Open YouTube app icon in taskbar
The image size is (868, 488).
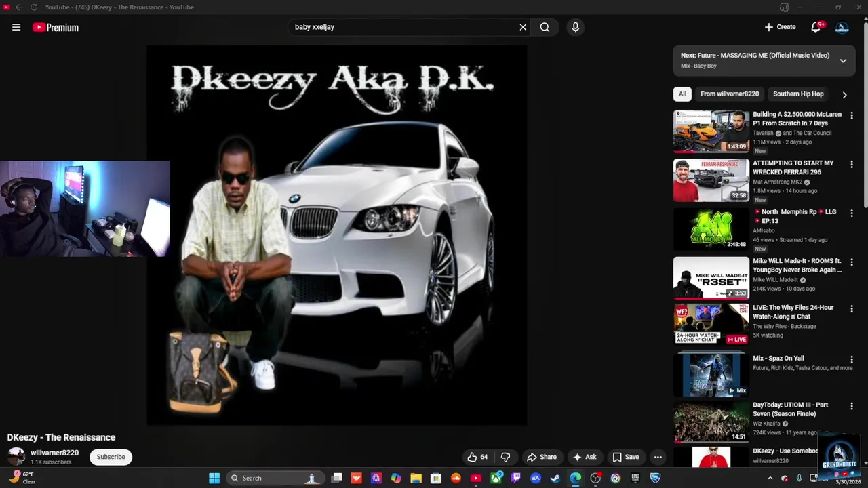click(x=475, y=479)
